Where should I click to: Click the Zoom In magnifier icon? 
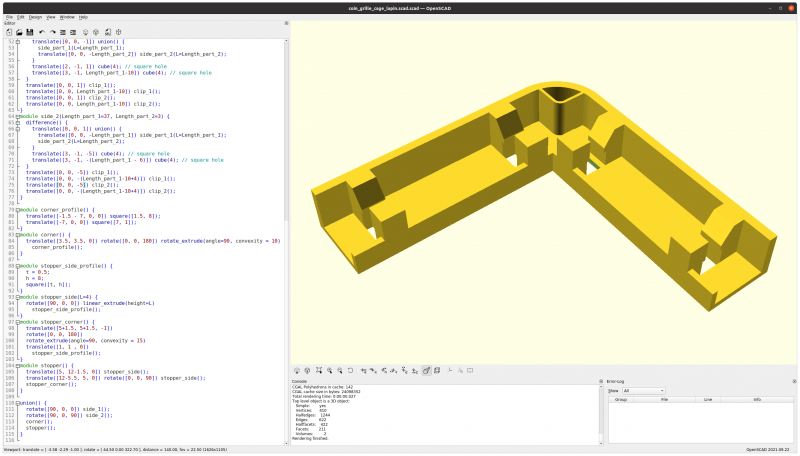(329, 371)
